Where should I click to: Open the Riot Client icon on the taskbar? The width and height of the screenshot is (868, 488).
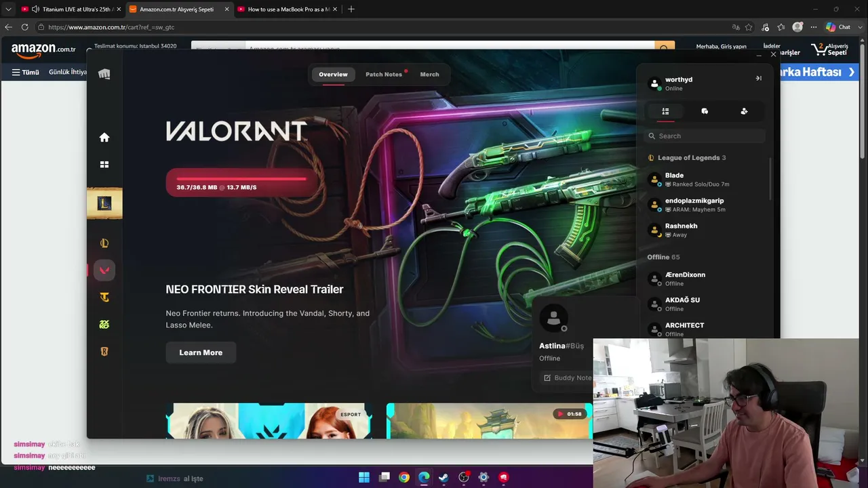[503, 478]
